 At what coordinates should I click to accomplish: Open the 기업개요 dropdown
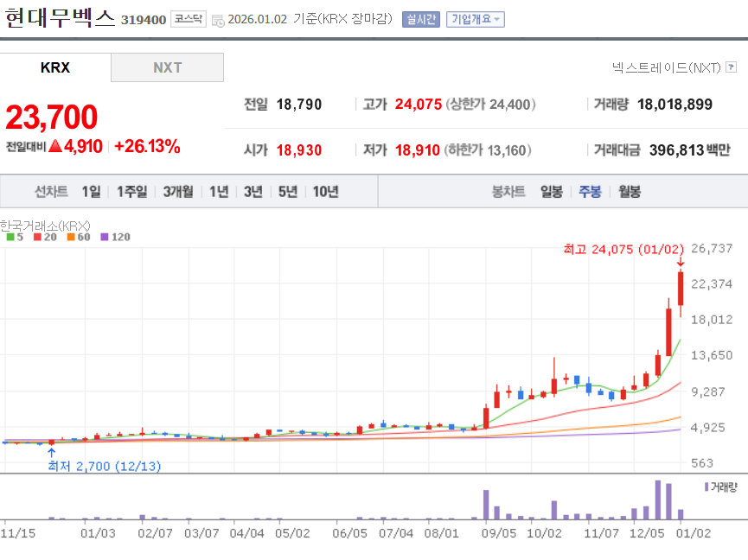pos(475,19)
